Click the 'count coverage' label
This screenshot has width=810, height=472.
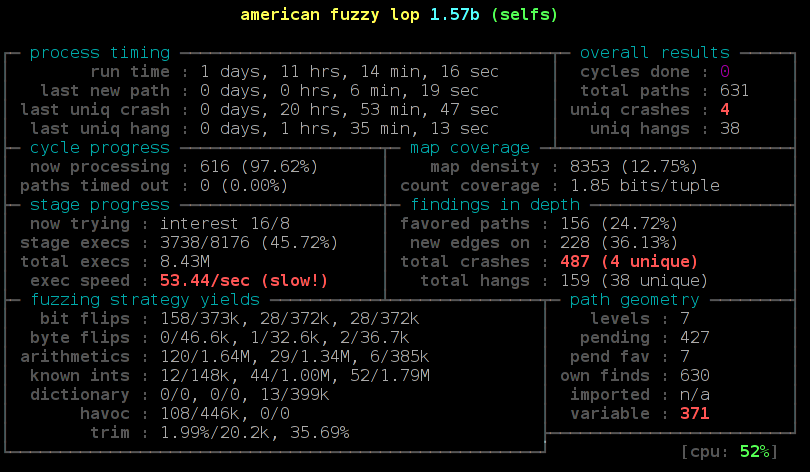pos(470,186)
